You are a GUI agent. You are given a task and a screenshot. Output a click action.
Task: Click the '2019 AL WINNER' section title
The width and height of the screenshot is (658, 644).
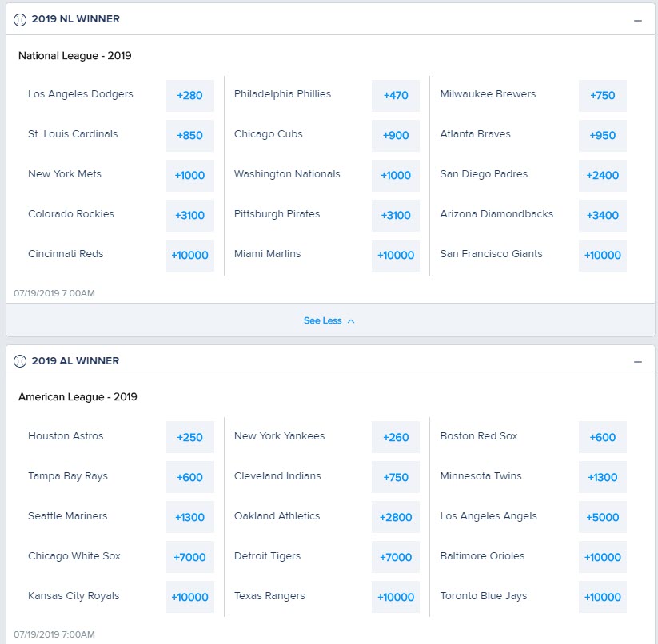pyautogui.click(x=75, y=361)
